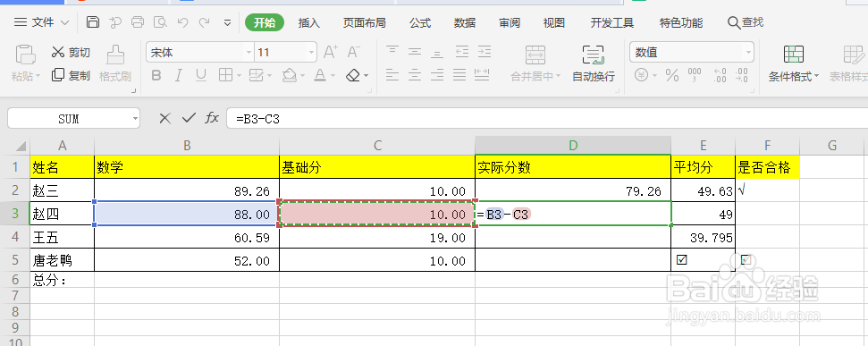
Task: Align text to top
Action: tap(392, 52)
